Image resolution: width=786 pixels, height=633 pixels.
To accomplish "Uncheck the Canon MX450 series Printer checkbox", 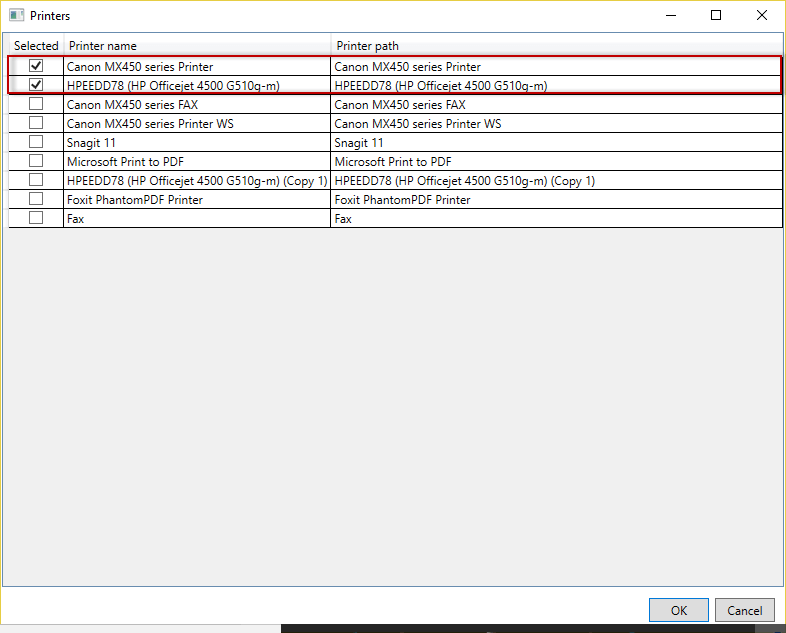I will 36,66.
